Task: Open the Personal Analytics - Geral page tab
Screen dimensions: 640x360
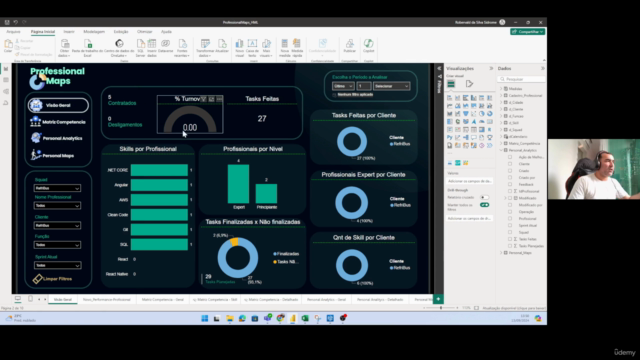Action: [x=326, y=300]
